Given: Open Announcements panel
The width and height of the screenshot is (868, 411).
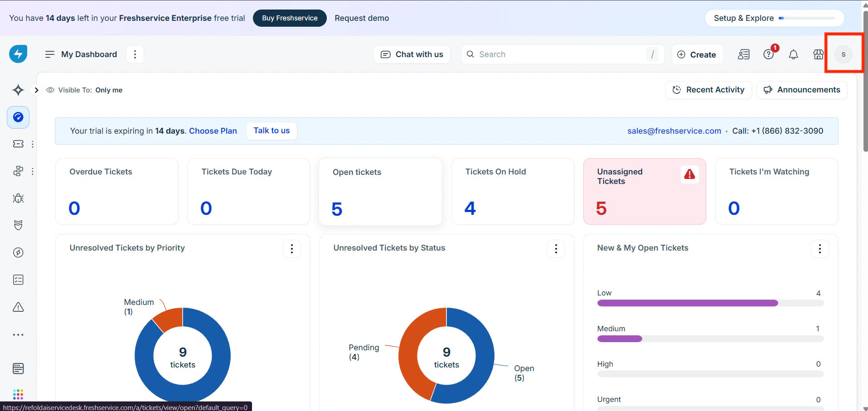Looking at the screenshot, I should tap(802, 90).
